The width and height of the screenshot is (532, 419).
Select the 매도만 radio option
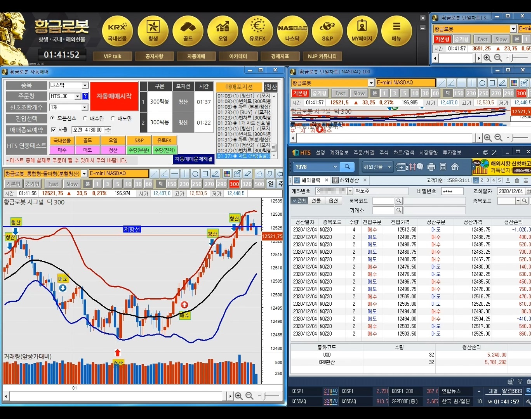pyautogui.click(x=113, y=118)
